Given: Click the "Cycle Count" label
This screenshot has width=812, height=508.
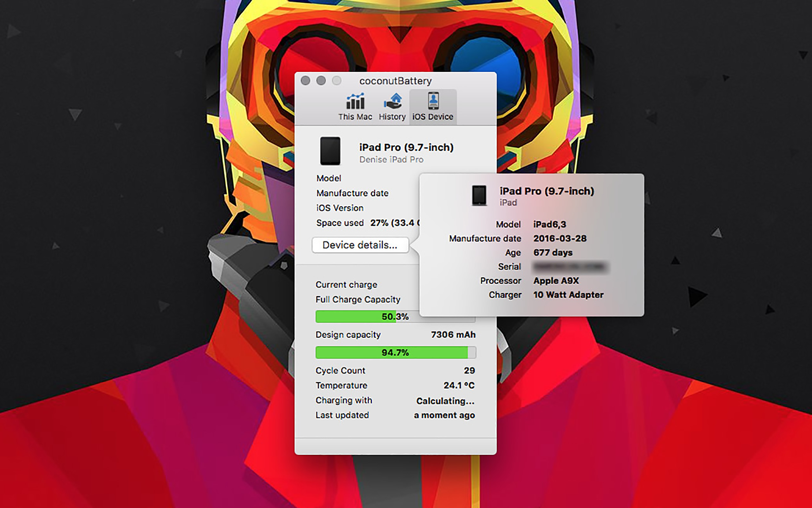Looking at the screenshot, I should [340, 371].
